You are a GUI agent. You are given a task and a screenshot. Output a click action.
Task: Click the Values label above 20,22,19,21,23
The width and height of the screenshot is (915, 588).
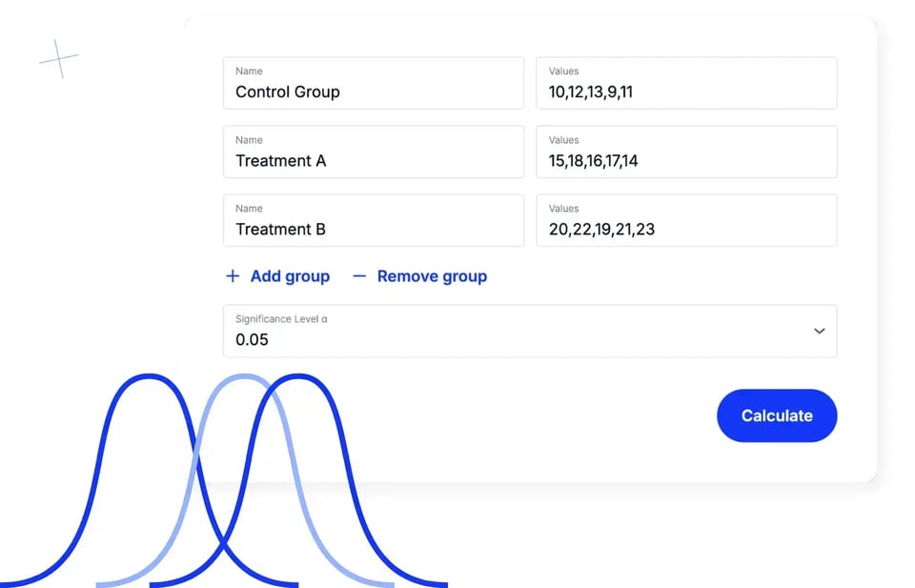click(x=563, y=209)
